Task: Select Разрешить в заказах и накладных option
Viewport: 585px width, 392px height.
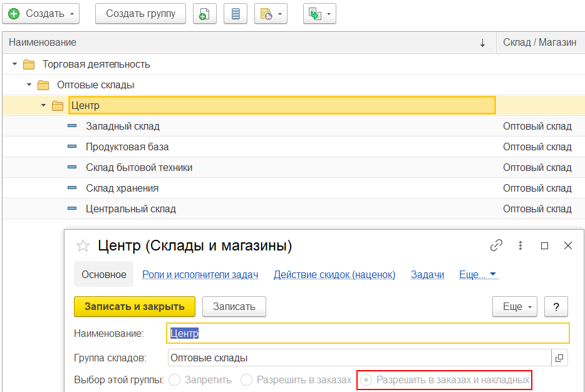Action: pos(366,379)
